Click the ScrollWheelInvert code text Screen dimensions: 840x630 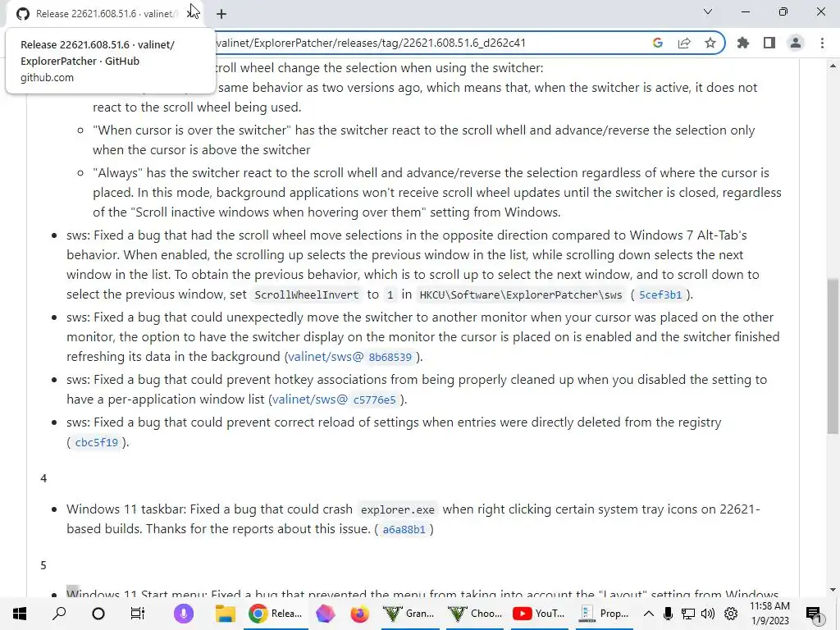[307, 294]
